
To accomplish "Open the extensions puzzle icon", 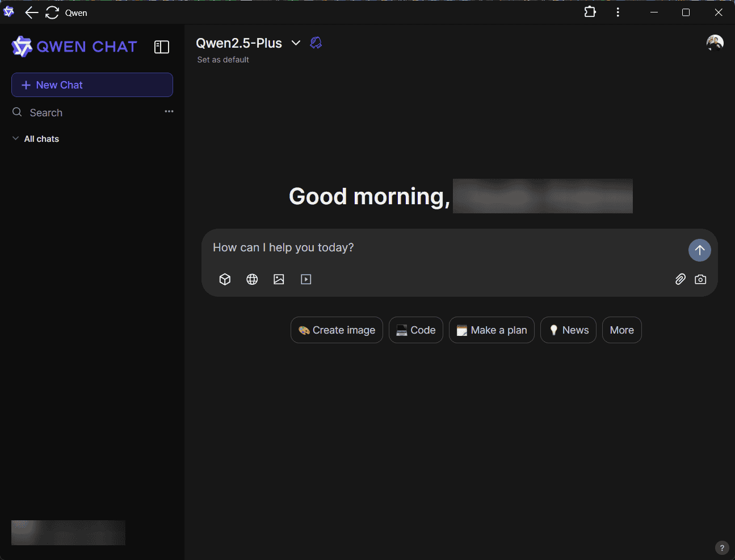I will (x=590, y=12).
